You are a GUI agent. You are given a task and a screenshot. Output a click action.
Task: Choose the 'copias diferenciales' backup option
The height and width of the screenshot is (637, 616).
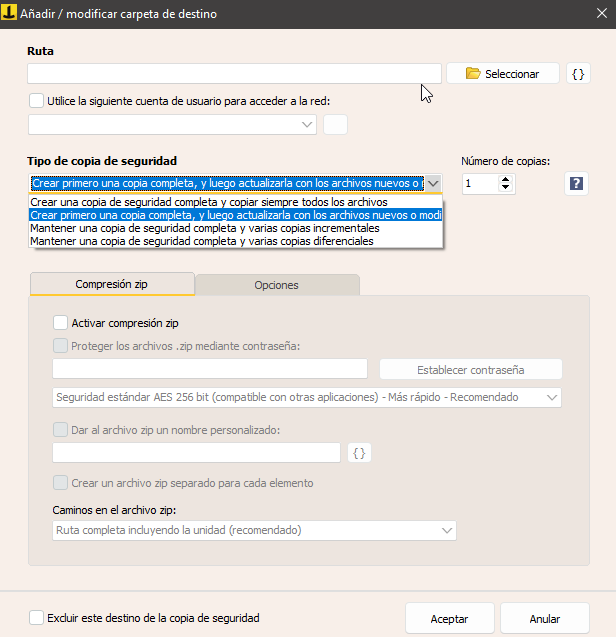[202, 241]
